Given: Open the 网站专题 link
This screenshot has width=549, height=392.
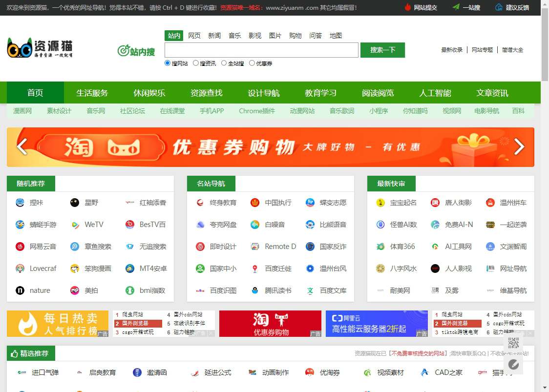Looking at the screenshot, I should pyautogui.click(x=482, y=50).
